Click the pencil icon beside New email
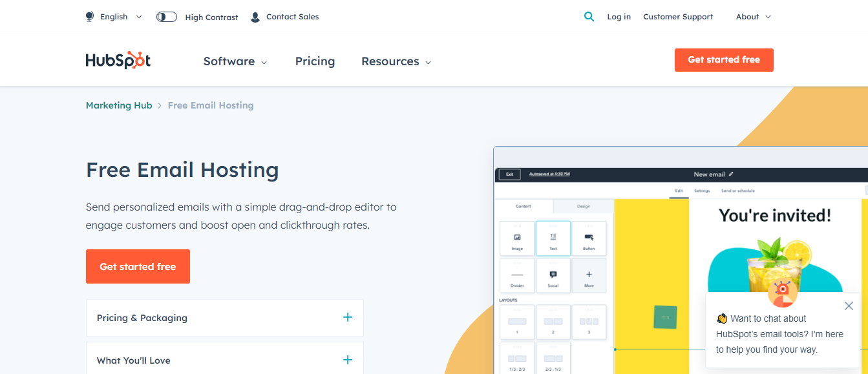The height and width of the screenshot is (374, 868). tap(731, 174)
